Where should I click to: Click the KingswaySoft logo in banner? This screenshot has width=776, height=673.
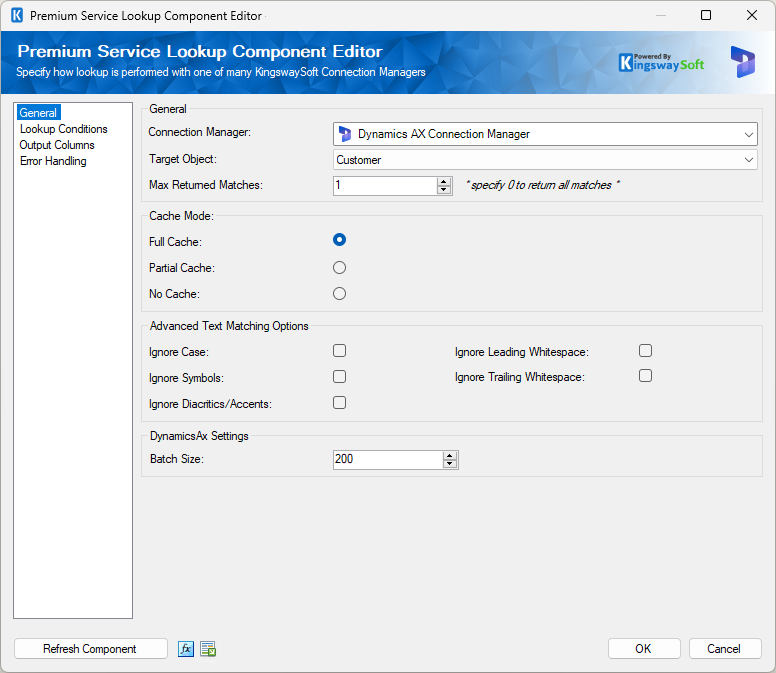coord(661,63)
